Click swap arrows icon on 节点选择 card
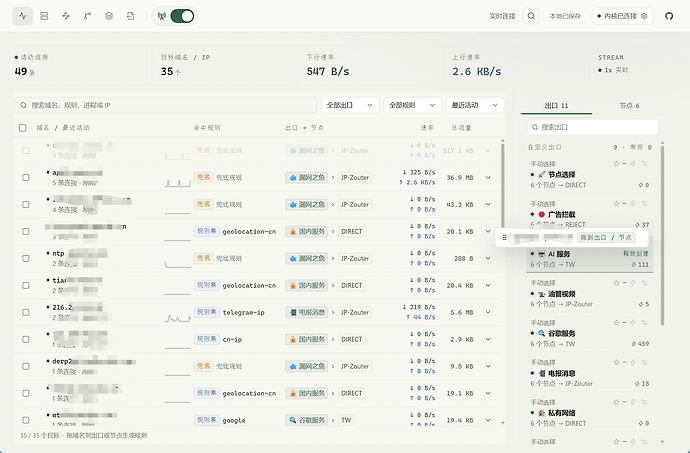The height and width of the screenshot is (453, 690). pos(644,164)
